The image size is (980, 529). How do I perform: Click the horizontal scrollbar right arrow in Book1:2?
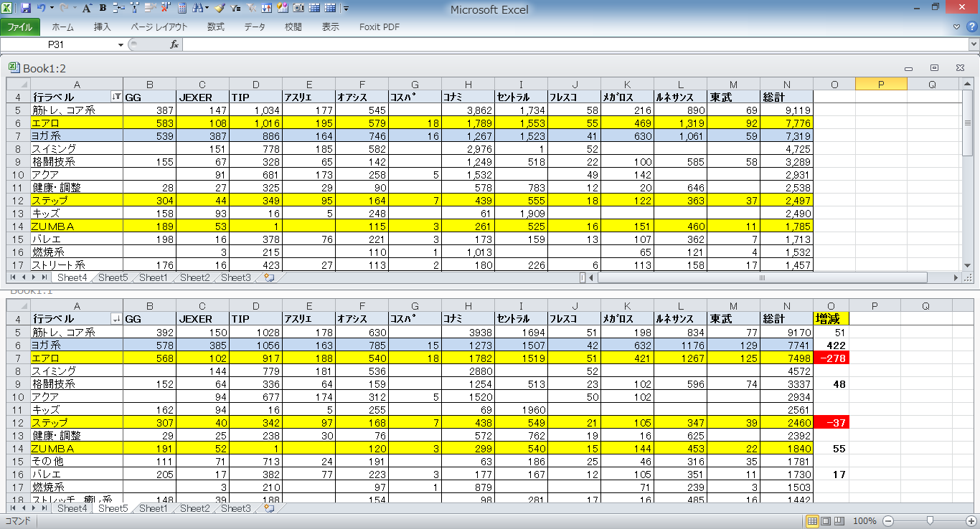(956, 277)
